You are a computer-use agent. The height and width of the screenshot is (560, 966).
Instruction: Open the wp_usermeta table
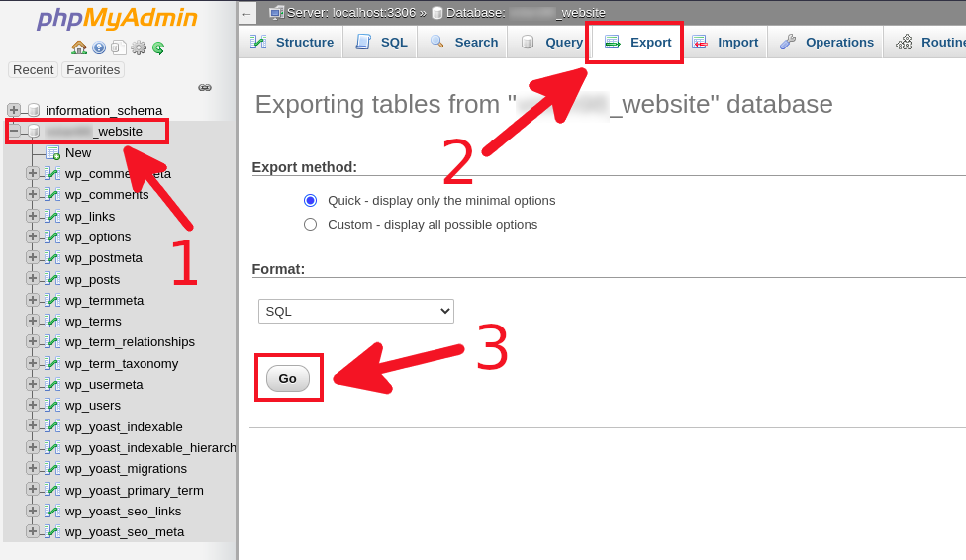coord(104,385)
